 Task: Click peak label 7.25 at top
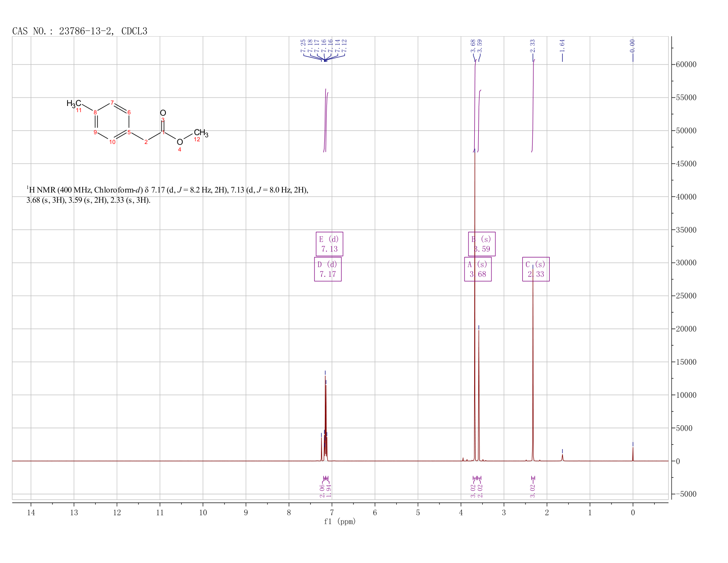[x=303, y=45]
